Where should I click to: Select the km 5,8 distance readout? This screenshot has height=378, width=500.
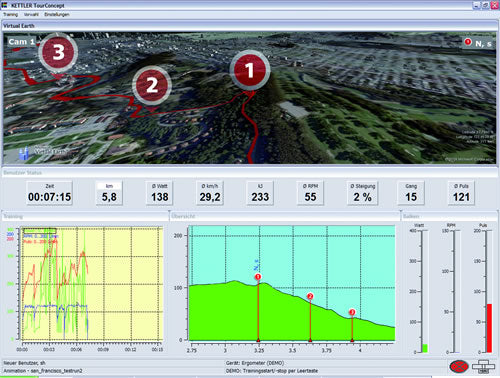tap(109, 193)
